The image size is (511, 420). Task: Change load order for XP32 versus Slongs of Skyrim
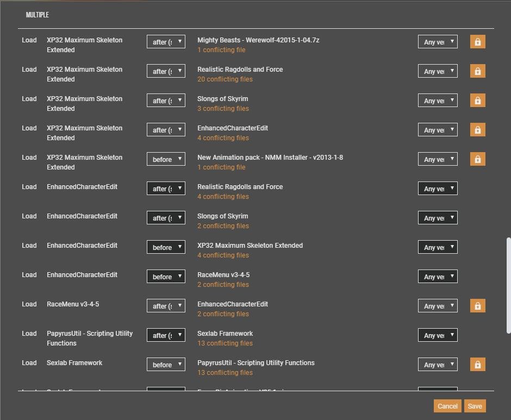[x=166, y=101]
